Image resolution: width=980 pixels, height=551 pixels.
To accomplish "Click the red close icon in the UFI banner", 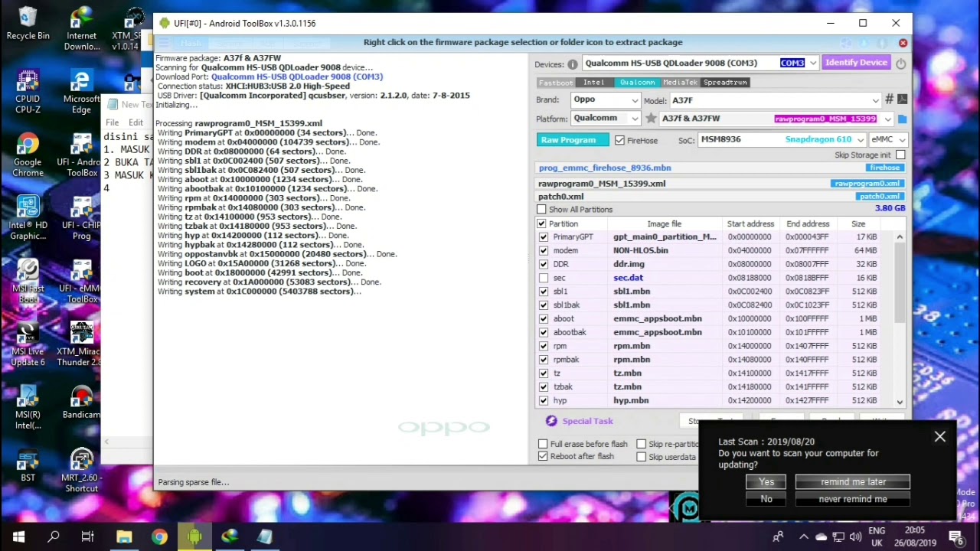I will [903, 43].
